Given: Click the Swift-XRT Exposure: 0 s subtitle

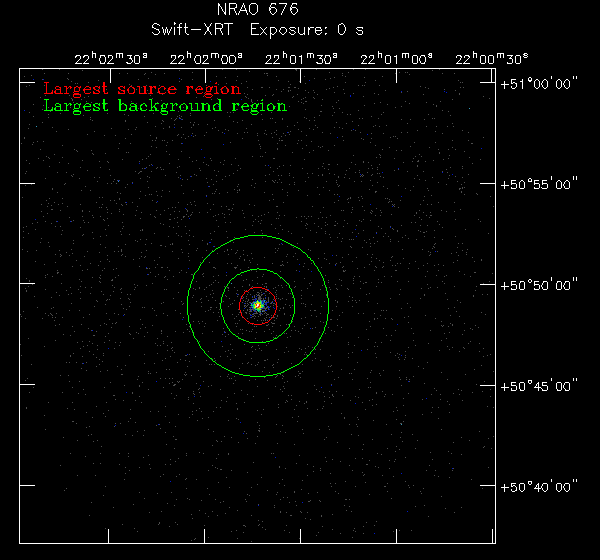Looking at the screenshot, I should 257,30.
